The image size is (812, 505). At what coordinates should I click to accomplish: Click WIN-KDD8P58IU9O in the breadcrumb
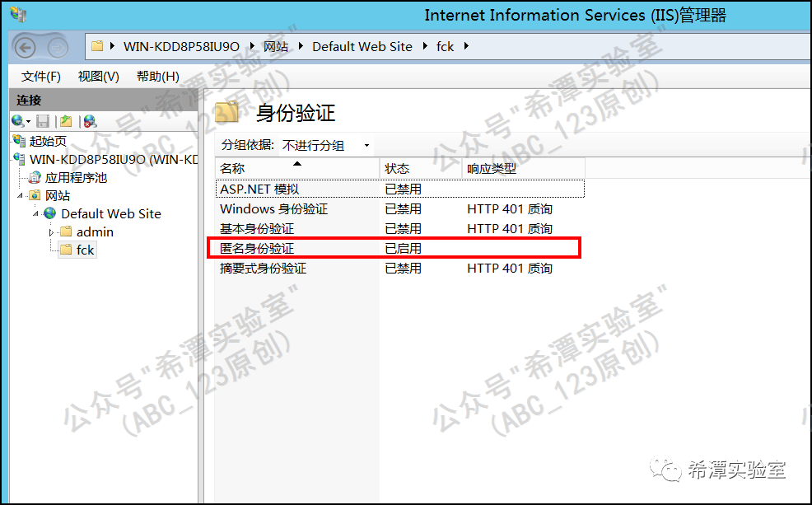pyautogui.click(x=181, y=47)
